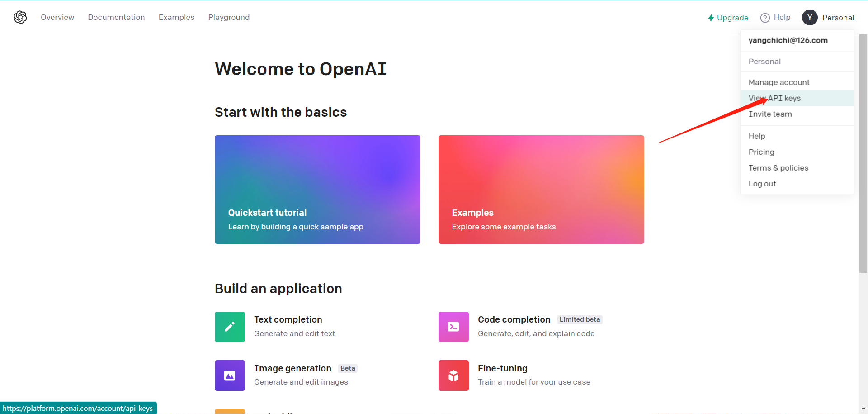This screenshot has width=868, height=414.
Task: Toggle the Personal account dropdown
Action: [828, 18]
